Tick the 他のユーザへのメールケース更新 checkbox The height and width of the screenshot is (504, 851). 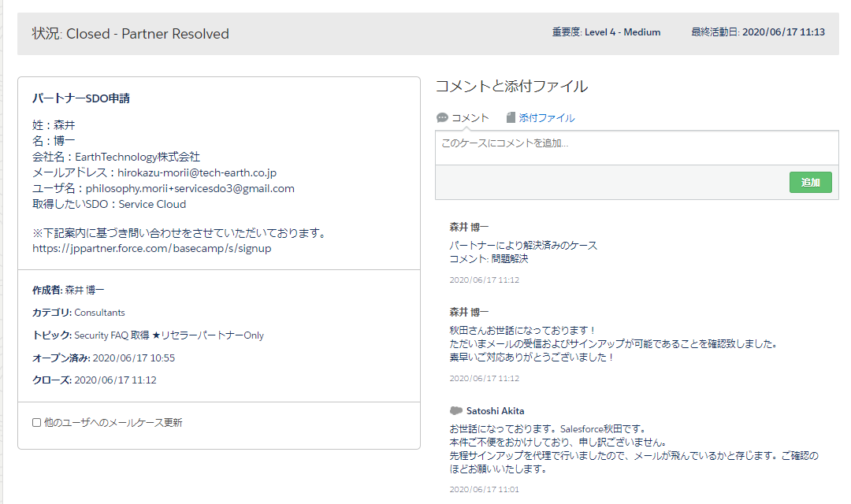(36, 423)
